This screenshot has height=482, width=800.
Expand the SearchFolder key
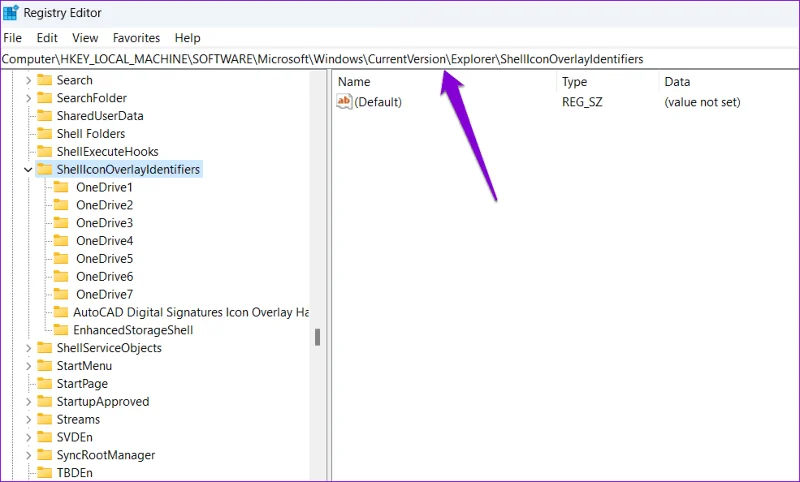tap(29, 98)
